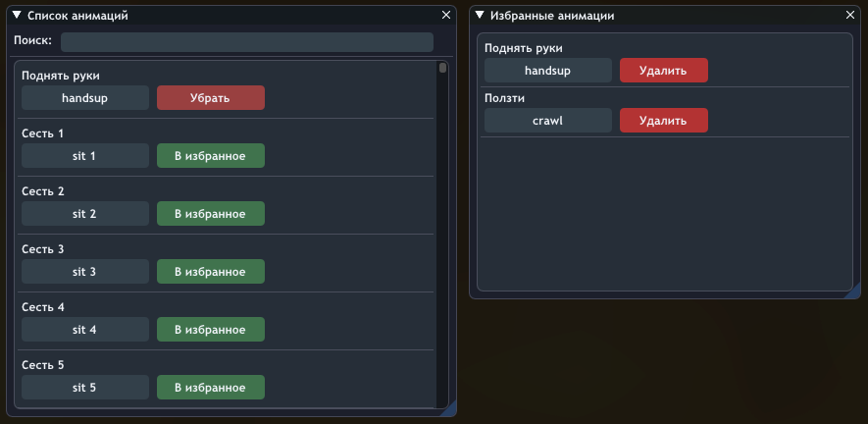This screenshot has height=424, width=868.
Task: Add Сесть 4 to favorites
Action: pos(211,330)
